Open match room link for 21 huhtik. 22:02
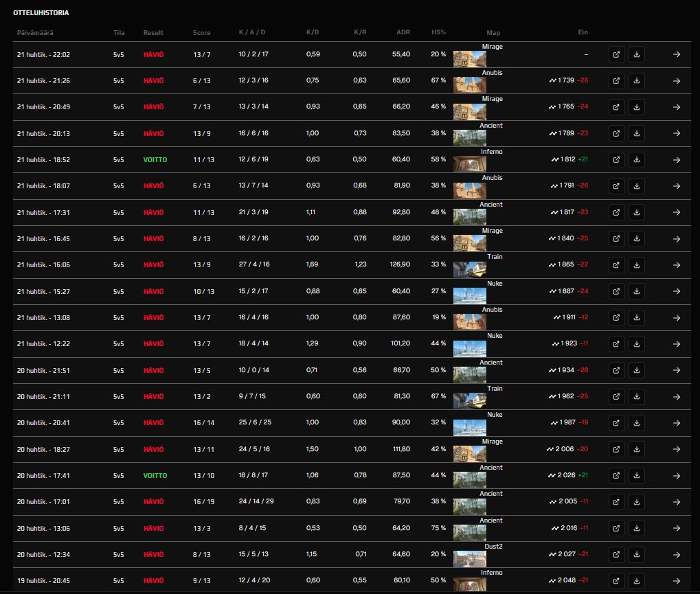This screenshot has height=594, width=700. (616, 54)
